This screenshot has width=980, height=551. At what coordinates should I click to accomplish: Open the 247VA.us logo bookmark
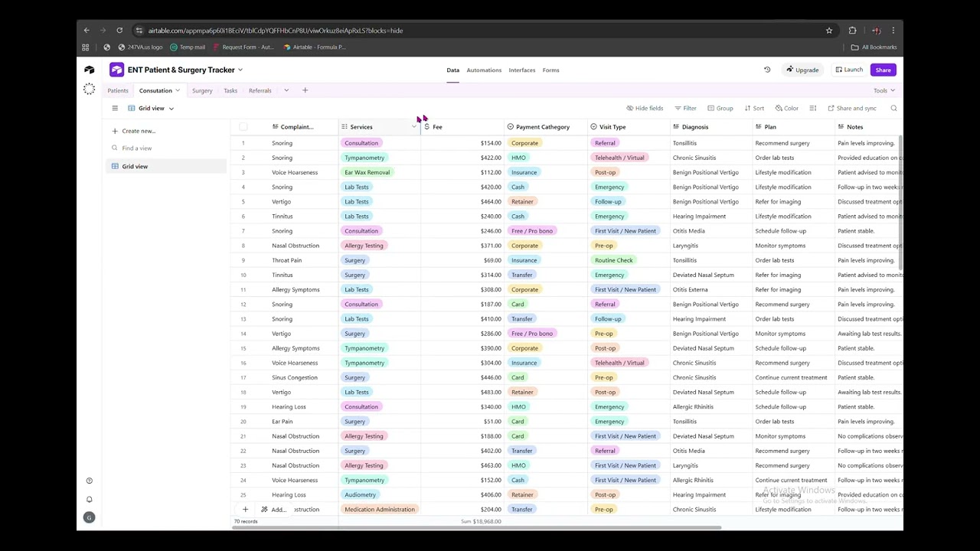point(140,47)
